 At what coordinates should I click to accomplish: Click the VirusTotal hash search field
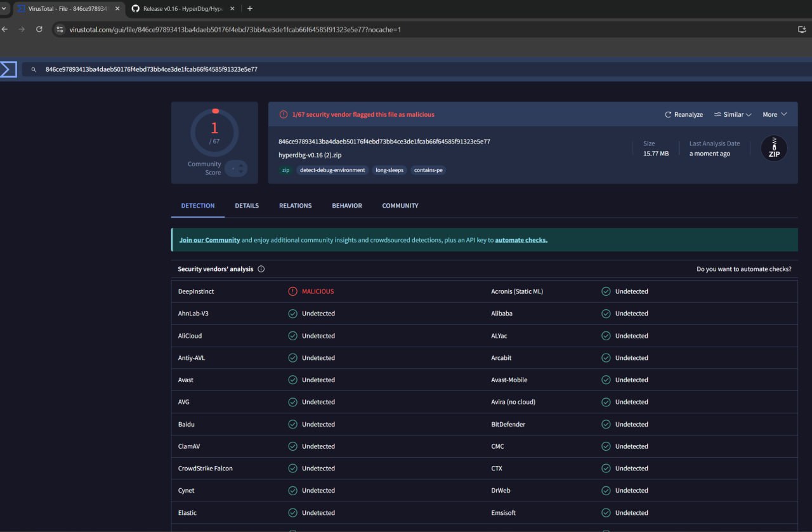pyautogui.click(x=254, y=69)
